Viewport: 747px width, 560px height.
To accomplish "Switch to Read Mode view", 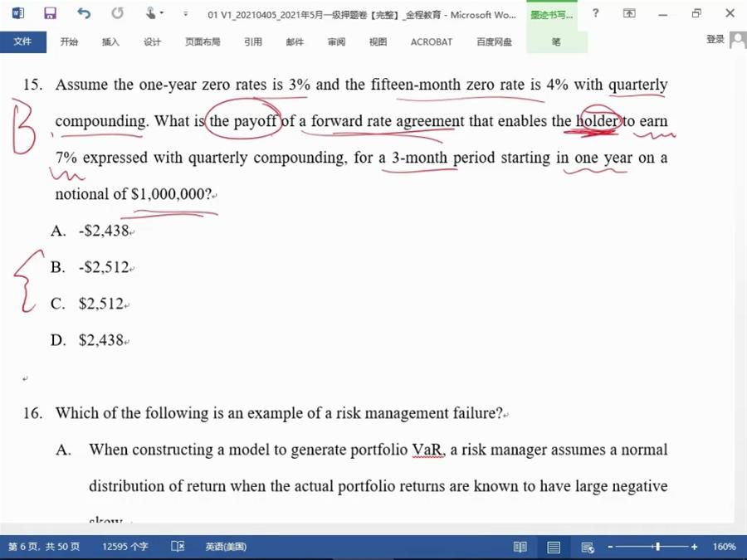I will pos(520,547).
